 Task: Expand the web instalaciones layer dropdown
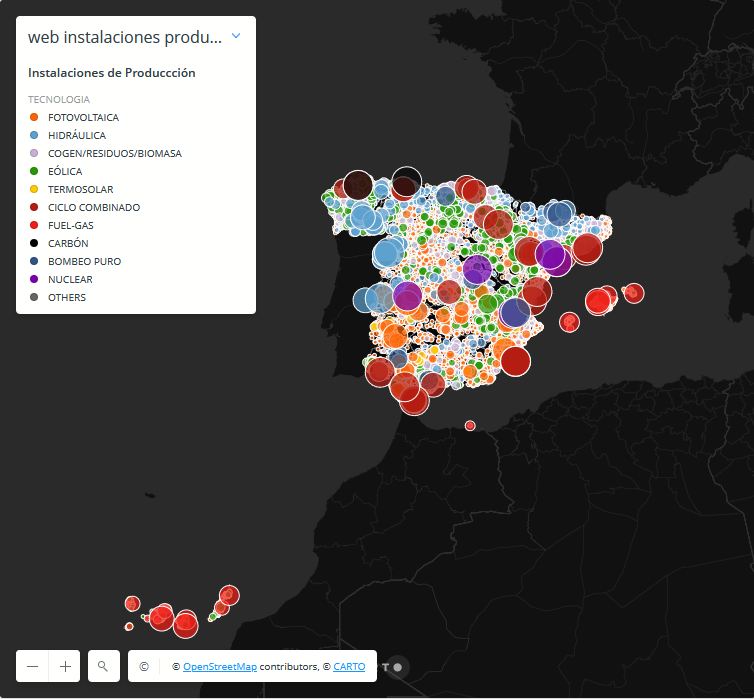236,36
